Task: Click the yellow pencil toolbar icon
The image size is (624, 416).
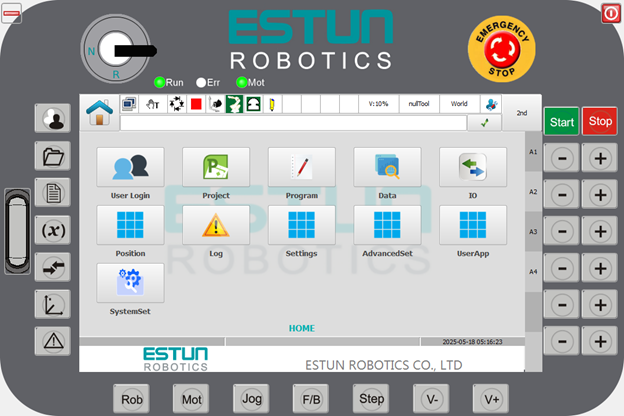Action: coord(273,104)
